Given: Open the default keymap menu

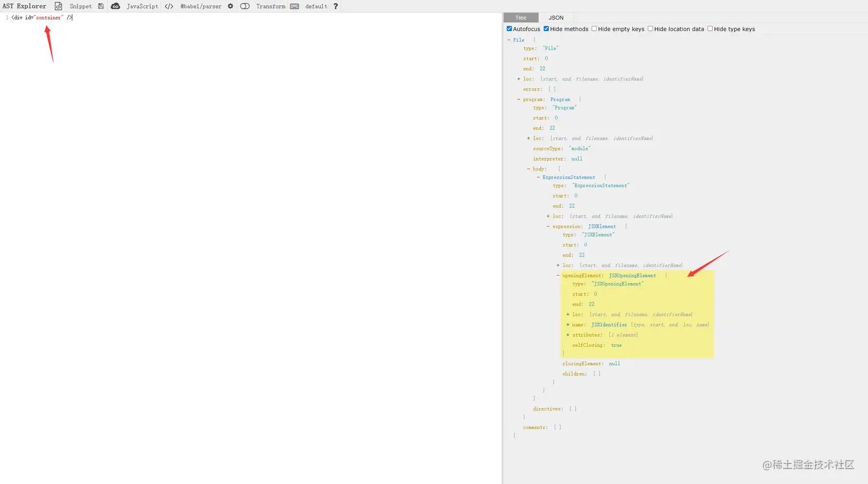Looking at the screenshot, I should pos(316,6).
